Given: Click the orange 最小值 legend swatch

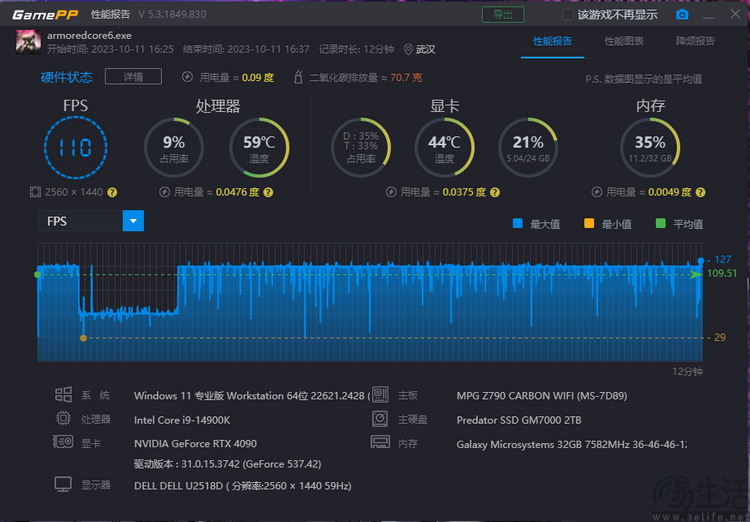Looking at the screenshot, I should pyautogui.click(x=589, y=223).
